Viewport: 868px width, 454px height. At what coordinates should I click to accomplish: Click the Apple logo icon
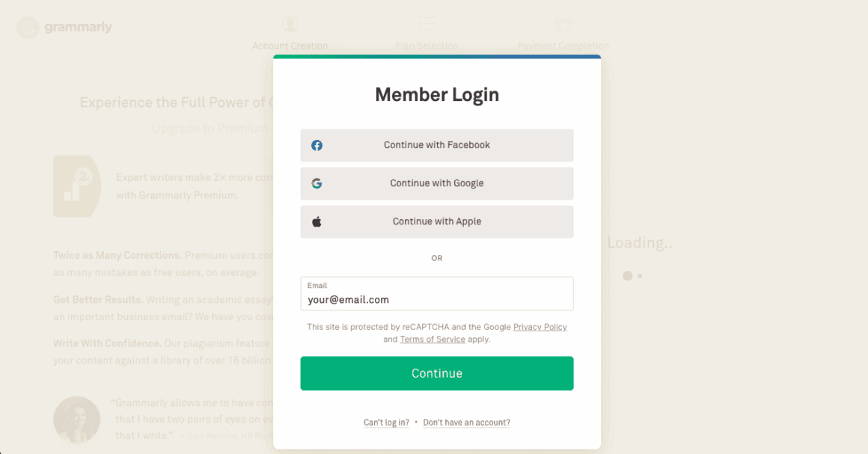coord(317,221)
